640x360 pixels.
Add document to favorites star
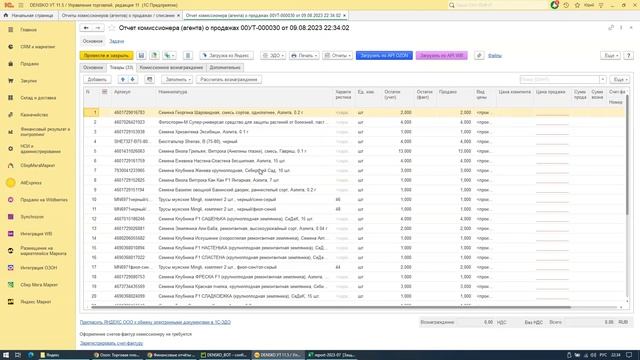112,28
